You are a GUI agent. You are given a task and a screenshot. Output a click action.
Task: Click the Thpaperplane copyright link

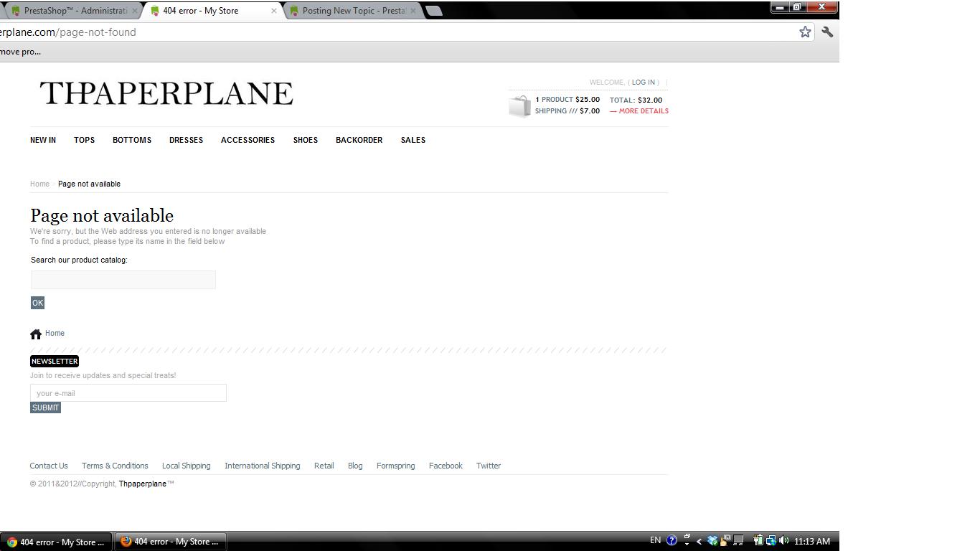point(143,484)
